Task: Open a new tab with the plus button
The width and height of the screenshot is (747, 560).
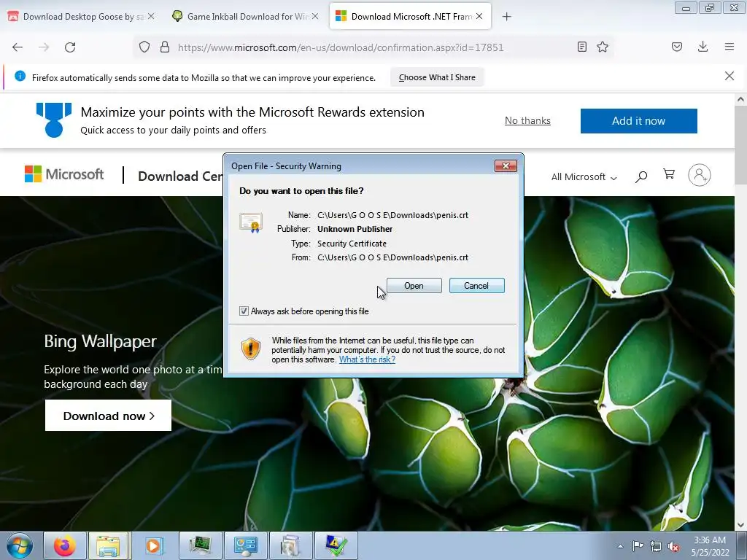Action: 507,17
